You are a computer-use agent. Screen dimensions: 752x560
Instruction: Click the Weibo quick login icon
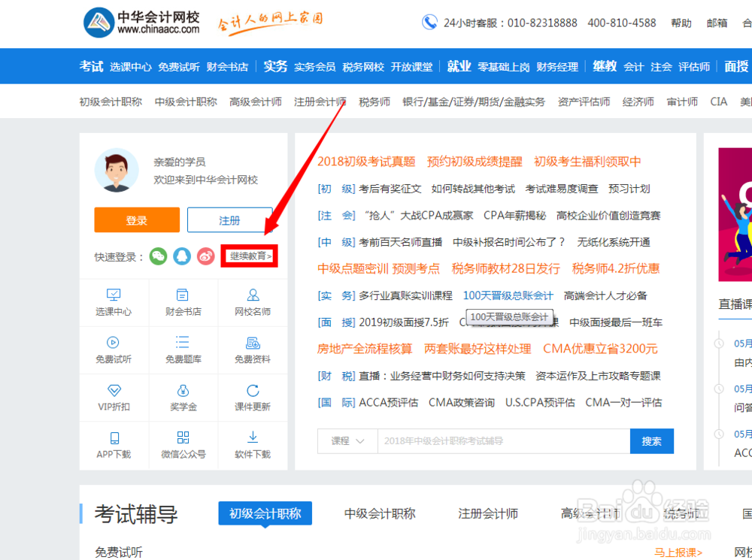[206, 256]
